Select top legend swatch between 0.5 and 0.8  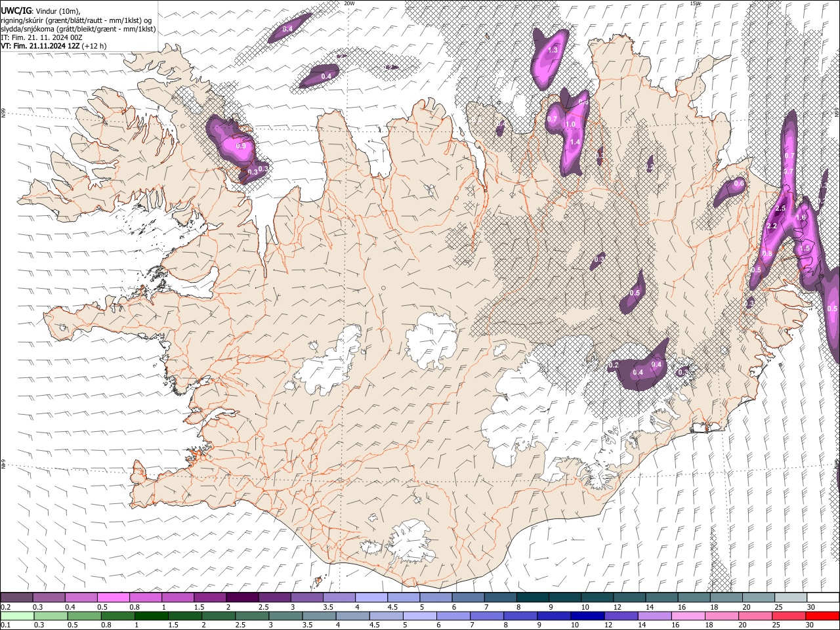pos(114,597)
